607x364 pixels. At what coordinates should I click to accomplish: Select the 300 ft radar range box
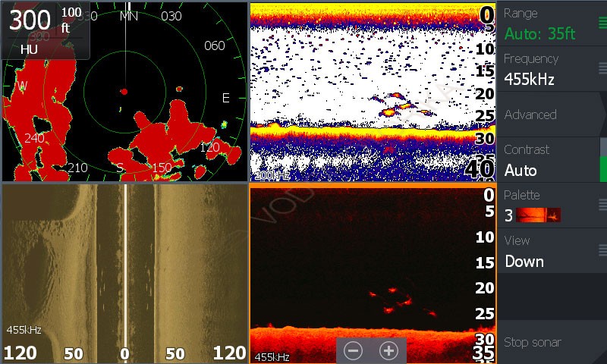tap(46, 30)
